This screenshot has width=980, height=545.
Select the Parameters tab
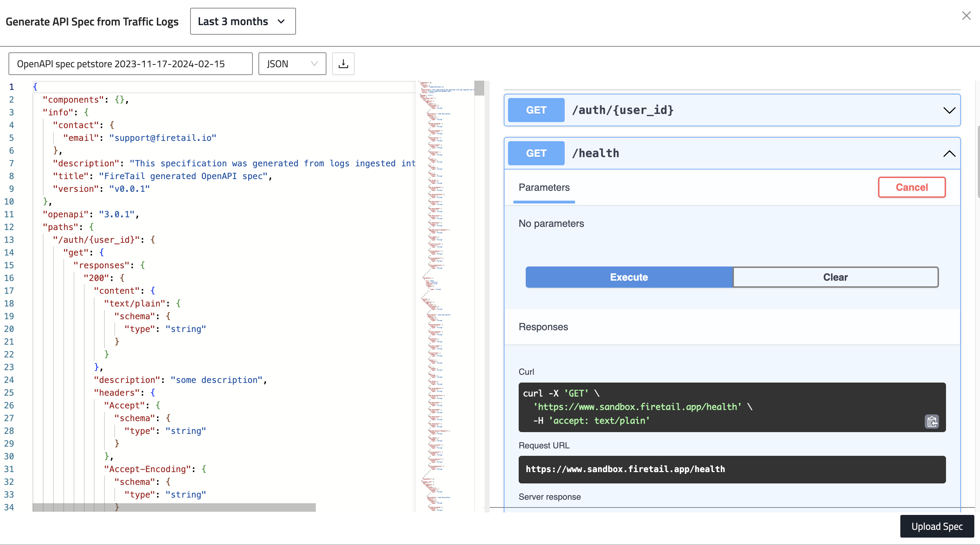pos(544,188)
